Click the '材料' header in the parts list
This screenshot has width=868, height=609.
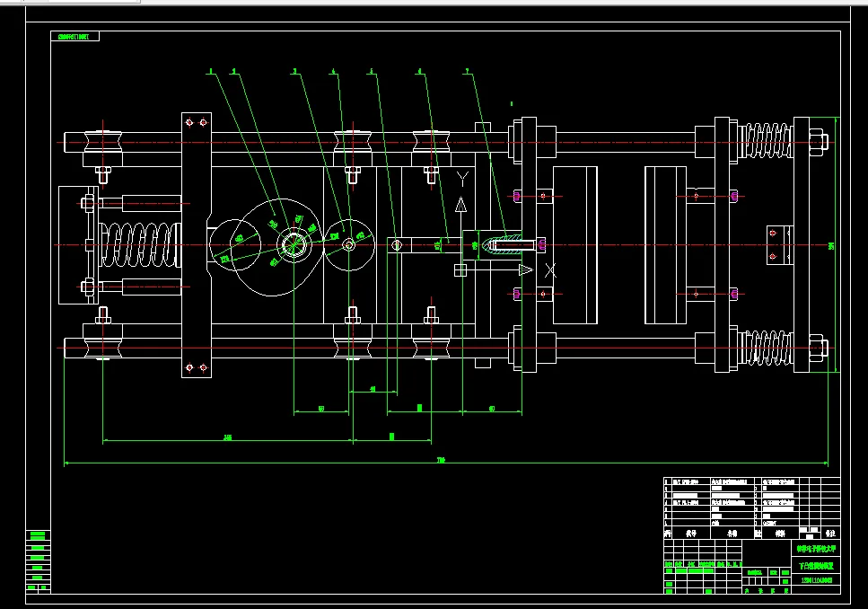780,533
